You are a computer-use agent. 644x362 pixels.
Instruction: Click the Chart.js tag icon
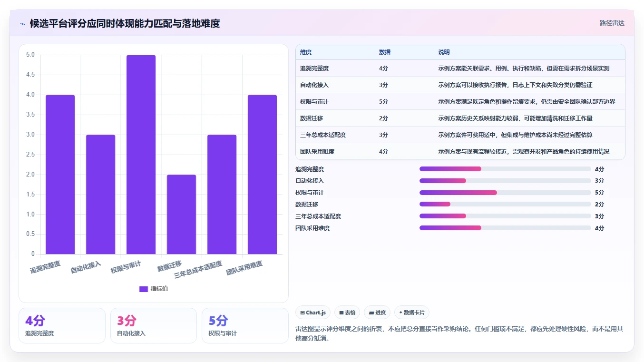[x=302, y=313]
